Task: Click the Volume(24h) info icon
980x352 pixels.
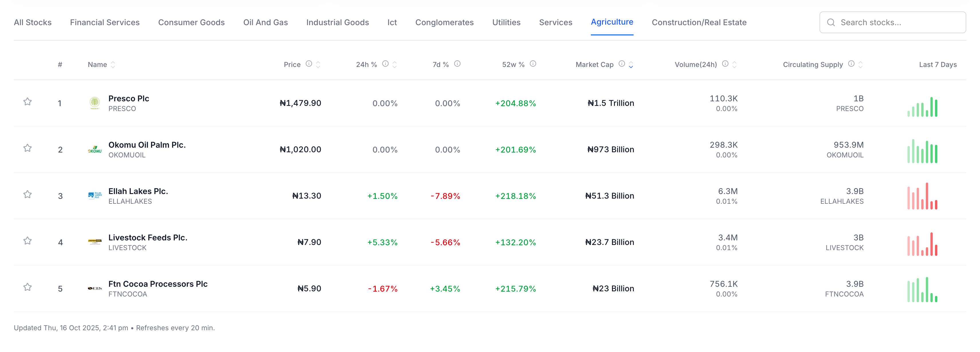Action: coord(725,64)
